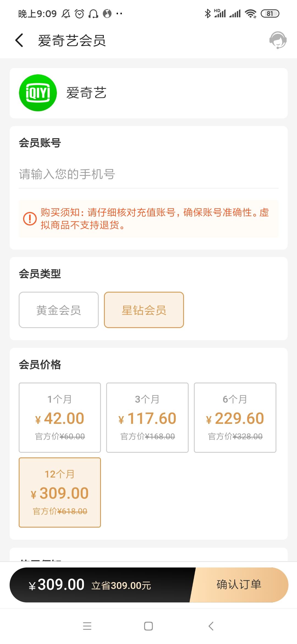Tap the battery indicator in status bar
Image resolution: width=297 pixels, height=644 pixels.
(270, 13)
